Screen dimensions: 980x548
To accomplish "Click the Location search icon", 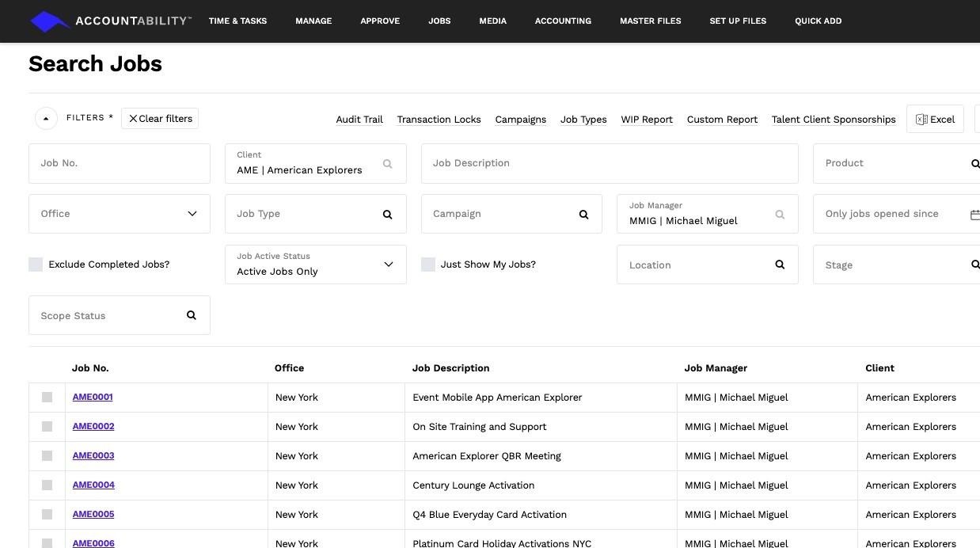I will click(780, 264).
